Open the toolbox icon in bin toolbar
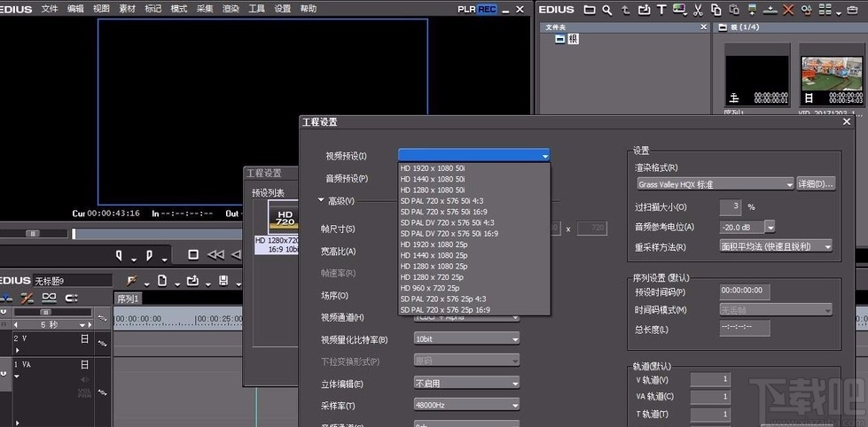Image resolution: width=868 pixels, height=427 pixels. [x=853, y=10]
